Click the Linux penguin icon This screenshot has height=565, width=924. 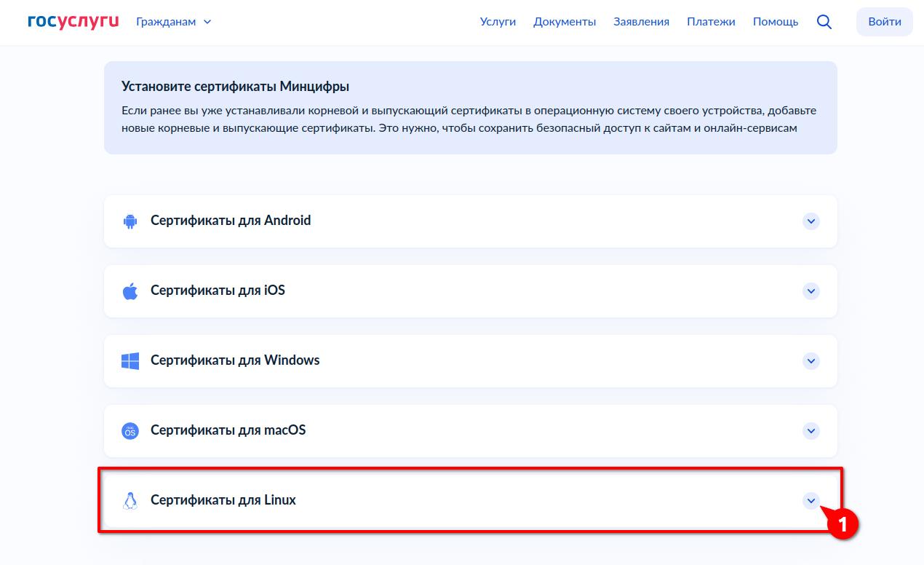[x=130, y=501]
